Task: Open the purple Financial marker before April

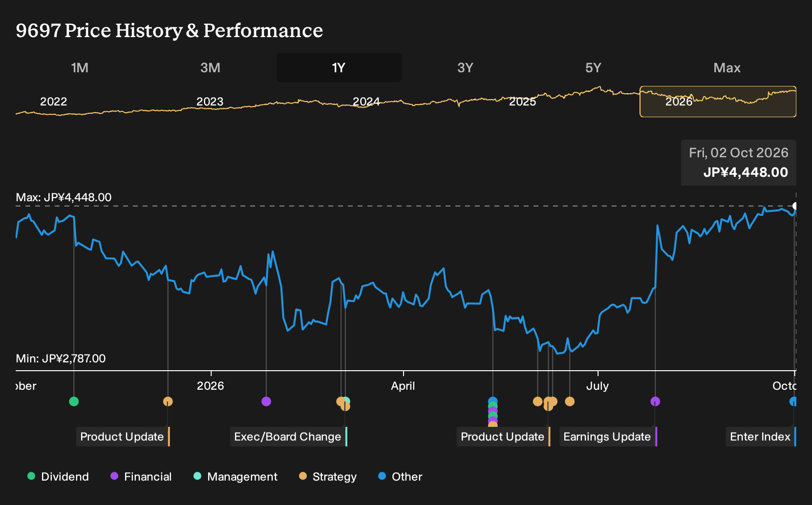Action: (x=266, y=401)
